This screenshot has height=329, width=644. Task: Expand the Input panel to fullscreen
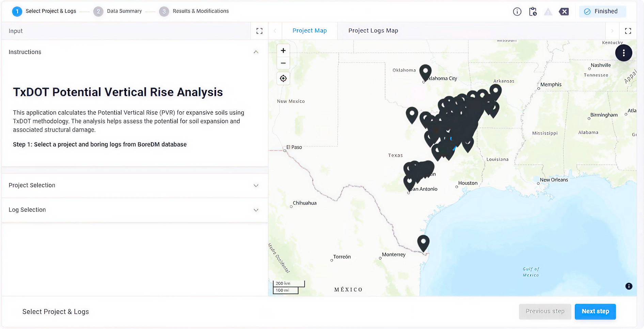coord(260,31)
